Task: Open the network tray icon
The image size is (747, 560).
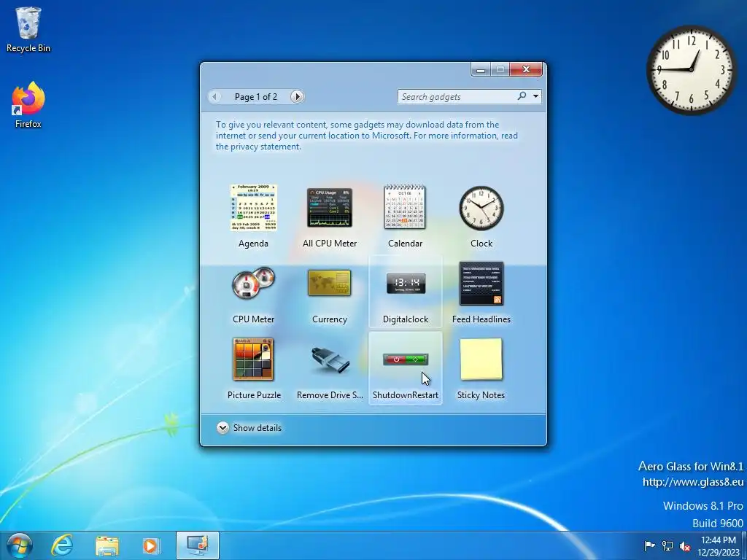Action: point(667,545)
